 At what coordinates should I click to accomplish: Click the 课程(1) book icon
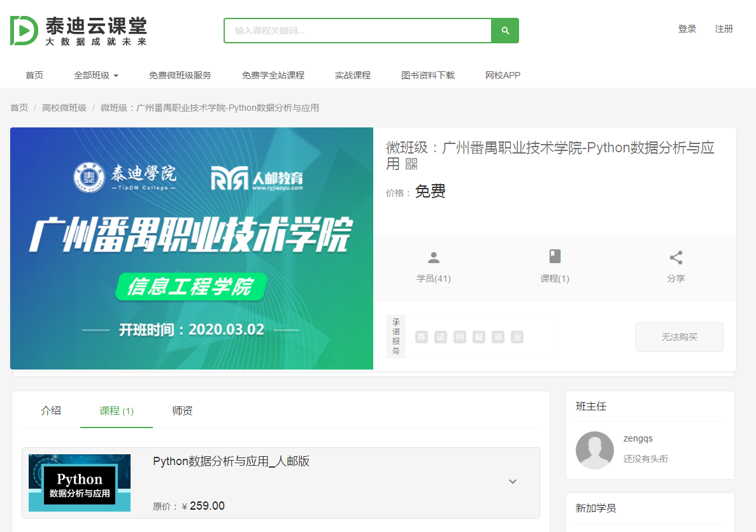coord(555,256)
